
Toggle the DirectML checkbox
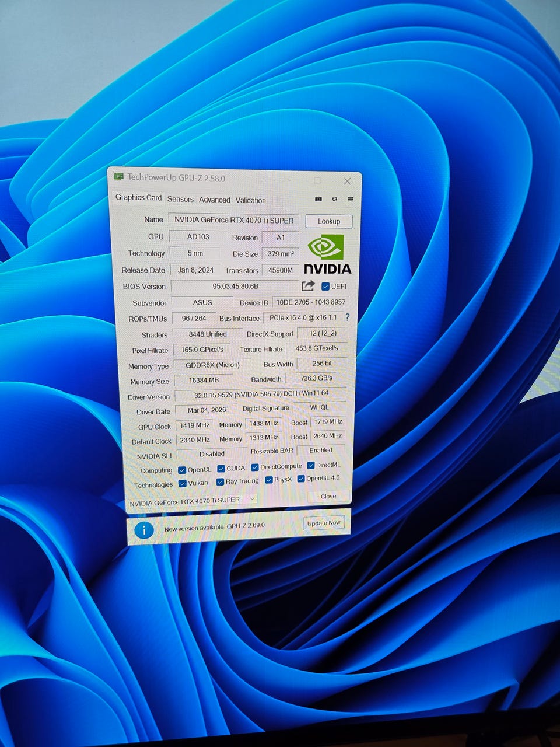coord(311,465)
